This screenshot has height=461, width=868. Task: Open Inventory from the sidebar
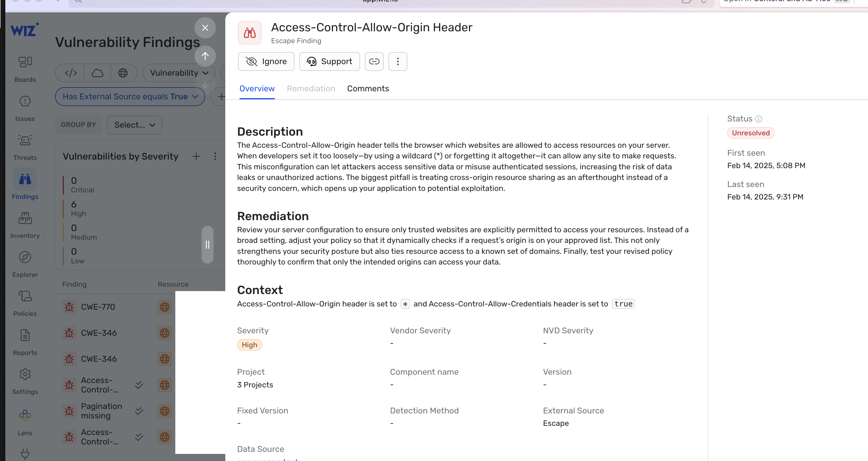click(25, 225)
